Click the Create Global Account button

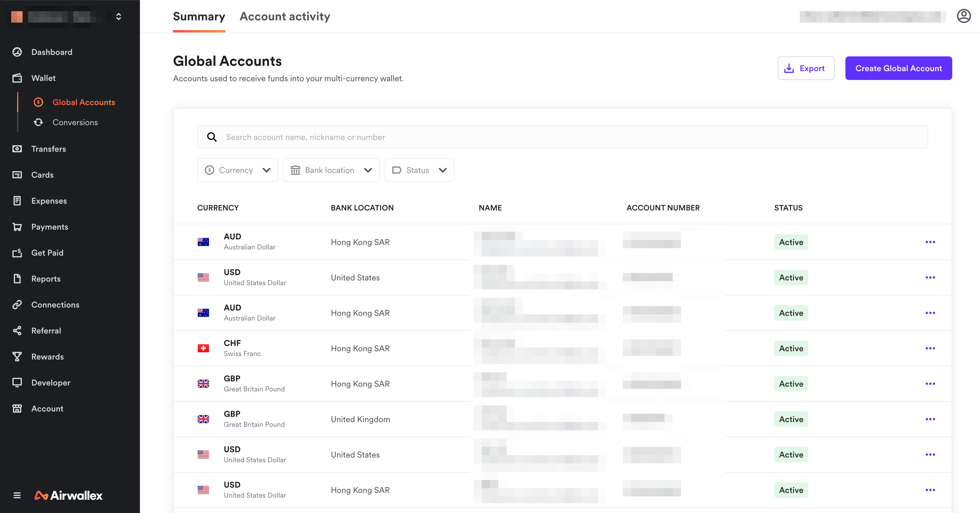click(899, 68)
